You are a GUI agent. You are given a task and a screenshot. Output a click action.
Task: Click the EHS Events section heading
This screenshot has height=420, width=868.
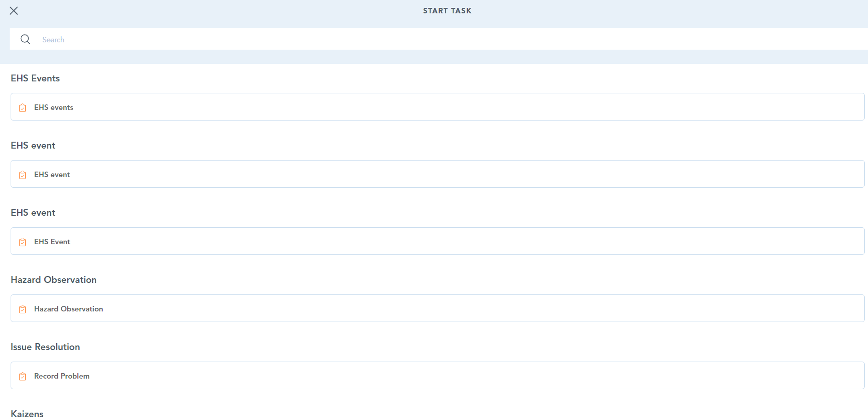point(35,78)
